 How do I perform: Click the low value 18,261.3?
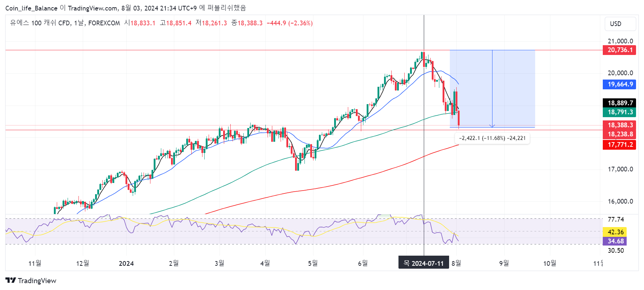[214, 23]
